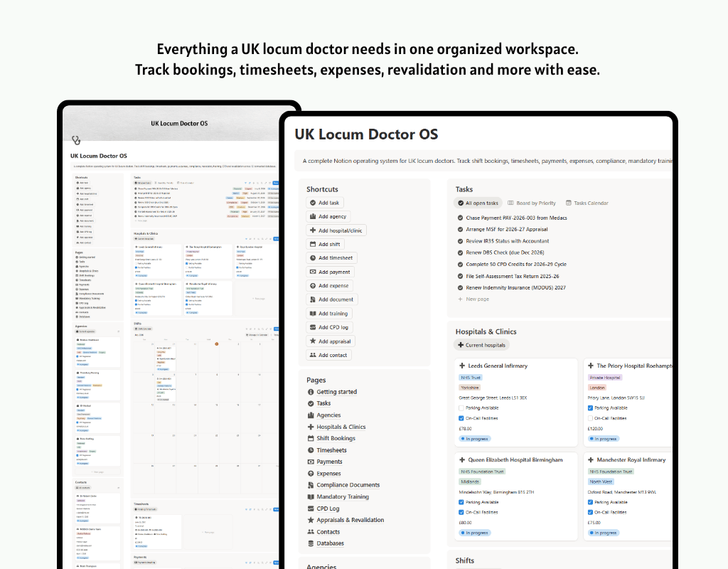
Task: Toggle On-Call Facilities on Queen Elizabeth Hospital
Action: point(461,512)
